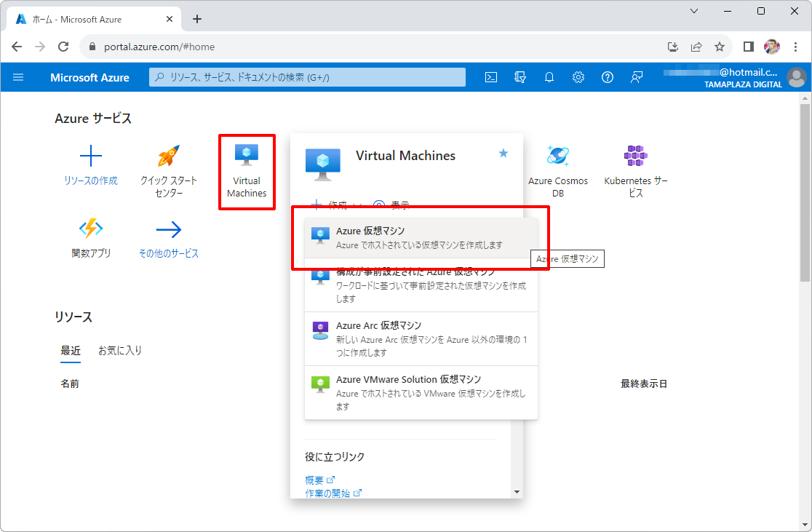Open Chrome three-dot menu
Viewport: 812px width, 532px height.
[795, 47]
